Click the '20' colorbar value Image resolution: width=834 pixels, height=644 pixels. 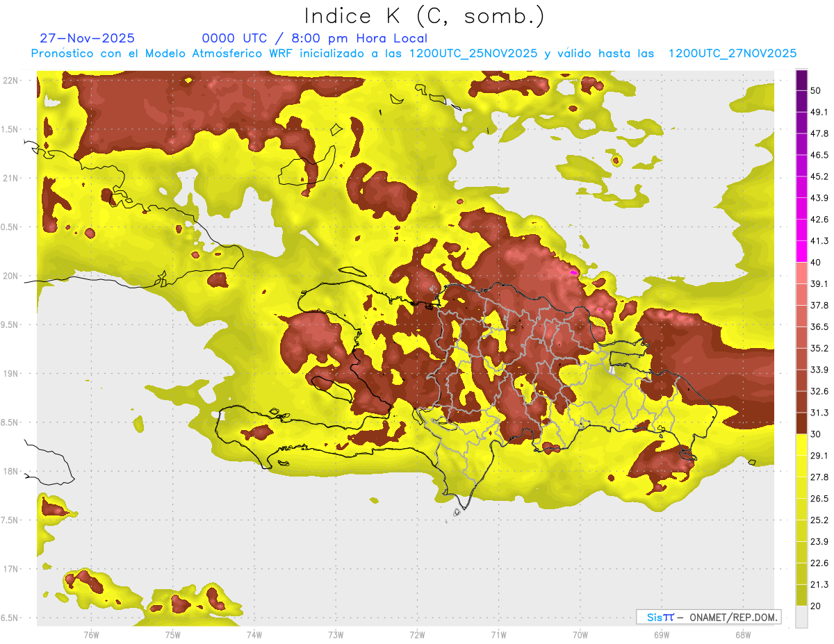816,606
